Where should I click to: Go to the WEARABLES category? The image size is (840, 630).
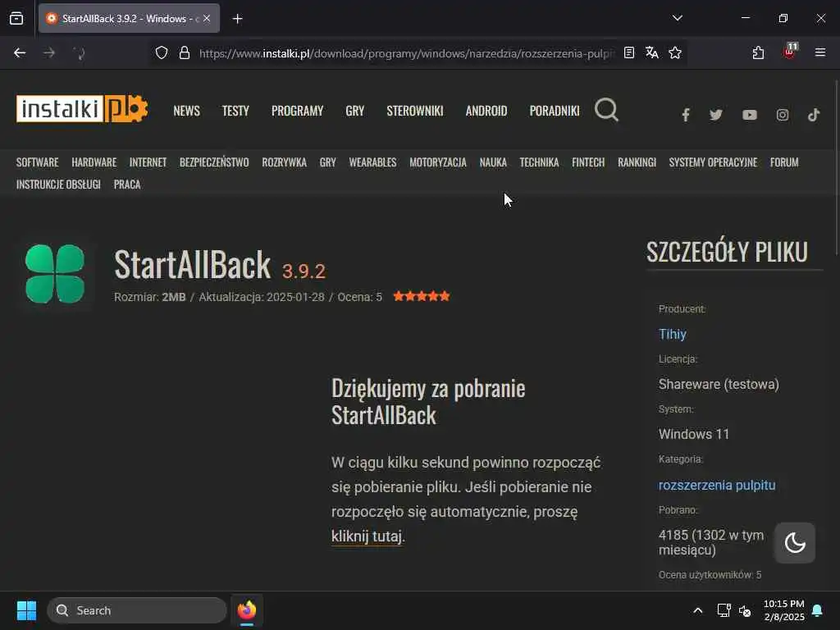pos(372,162)
